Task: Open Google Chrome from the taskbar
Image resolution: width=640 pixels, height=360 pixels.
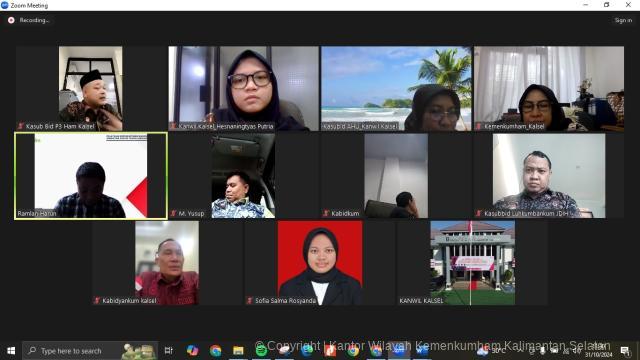Action: point(215,351)
